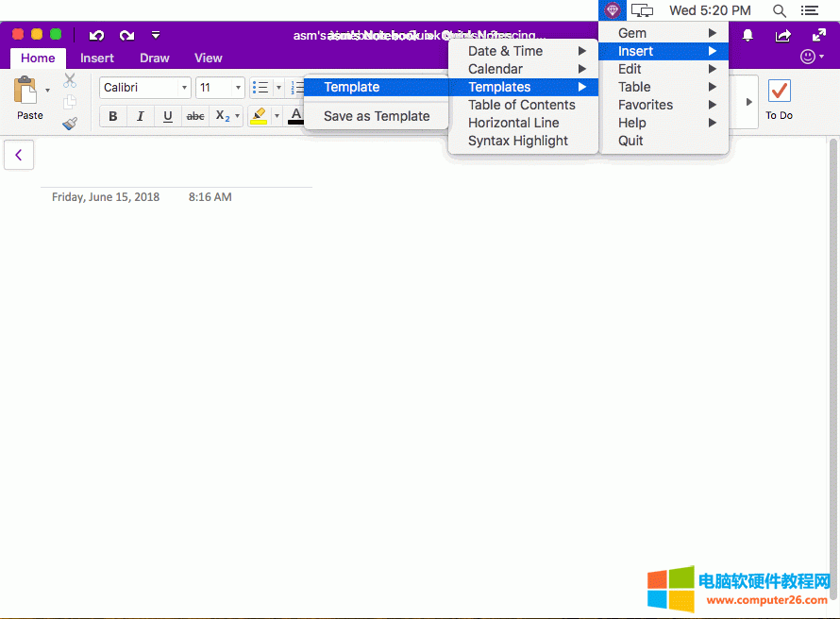The width and height of the screenshot is (840, 619).
Task: Open the notifications bell icon
Action: [748, 36]
